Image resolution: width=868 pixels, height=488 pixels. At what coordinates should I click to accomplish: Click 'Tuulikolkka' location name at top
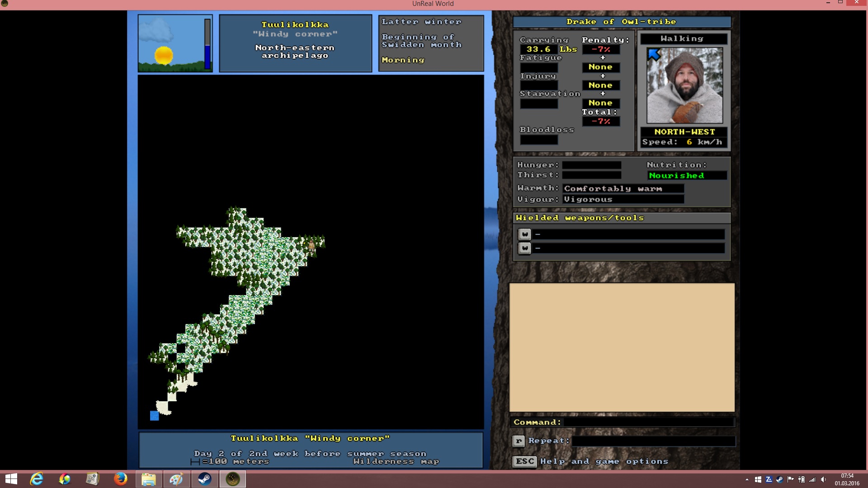(x=295, y=25)
